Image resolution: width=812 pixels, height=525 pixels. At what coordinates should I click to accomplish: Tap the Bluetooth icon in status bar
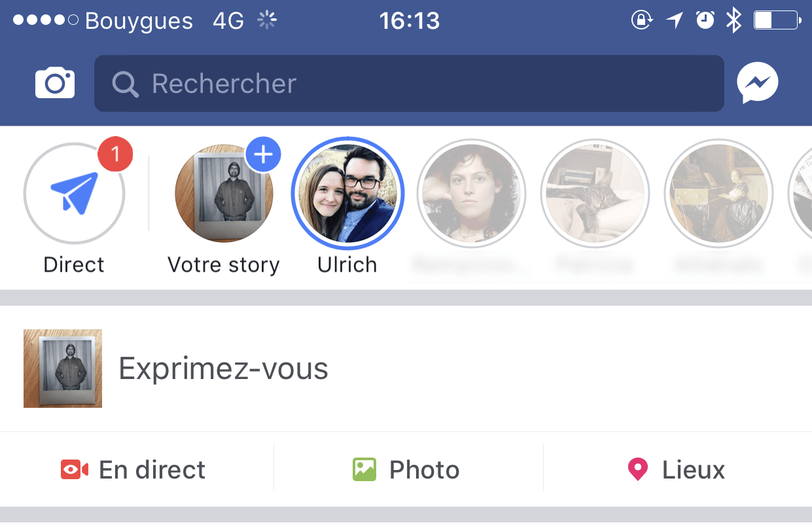pyautogui.click(x=733, y=21)
